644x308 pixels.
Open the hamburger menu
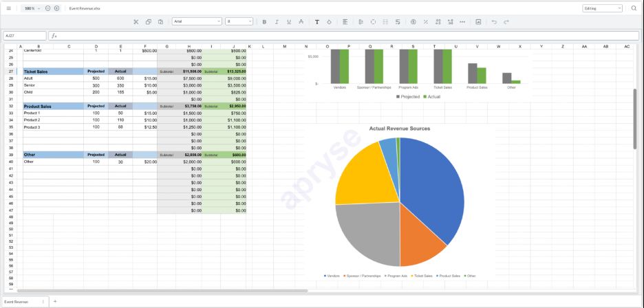click(9, 8)
